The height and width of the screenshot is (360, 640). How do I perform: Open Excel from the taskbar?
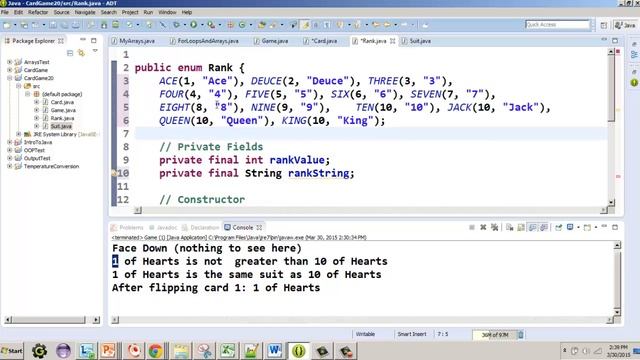pos(227,351)
